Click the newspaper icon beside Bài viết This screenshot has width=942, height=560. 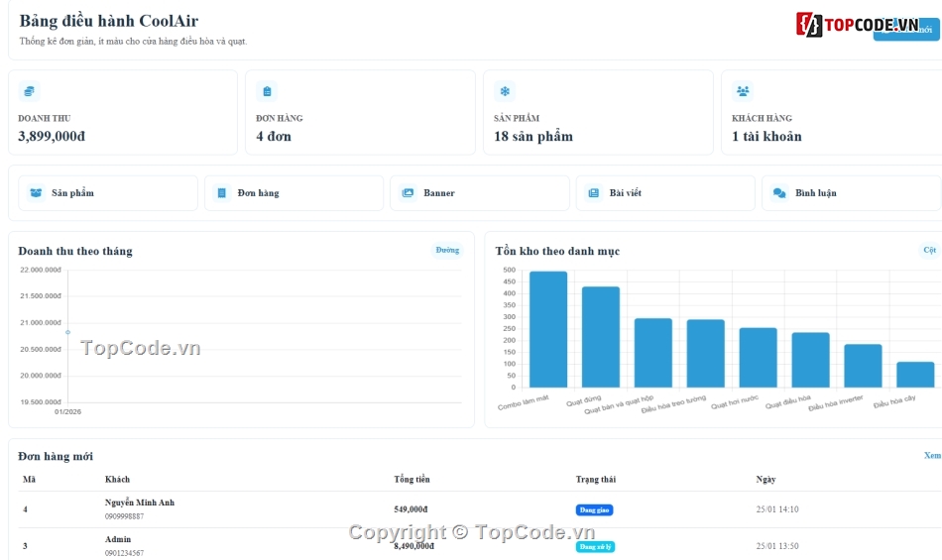coord(594,192)
